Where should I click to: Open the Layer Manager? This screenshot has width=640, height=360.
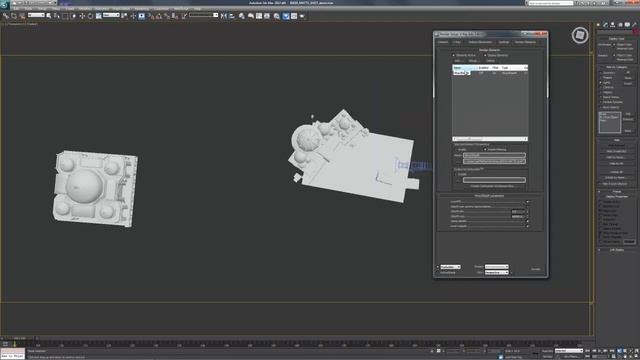[x=242, y=16]
